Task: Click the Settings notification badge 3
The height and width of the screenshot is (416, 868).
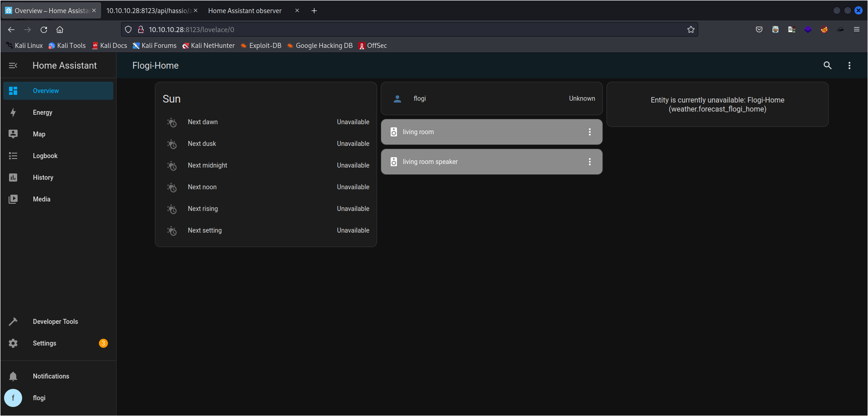Action: click(103, 343)
